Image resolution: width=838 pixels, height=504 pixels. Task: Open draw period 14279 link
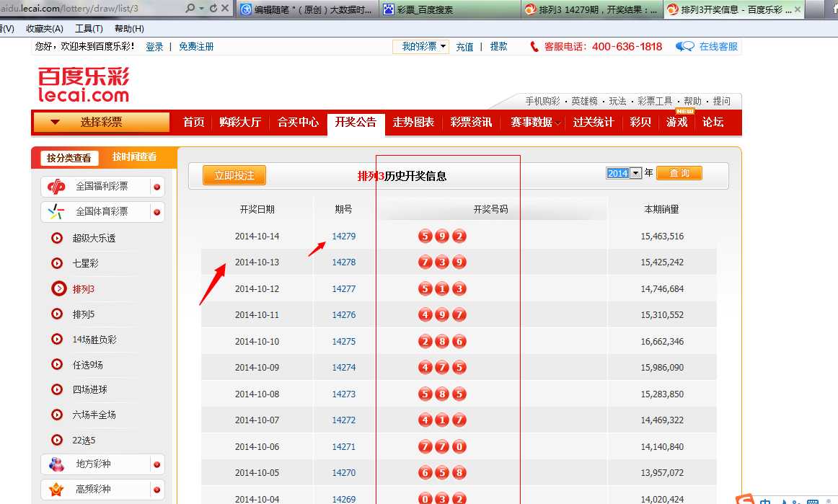(x=344, y=236)
